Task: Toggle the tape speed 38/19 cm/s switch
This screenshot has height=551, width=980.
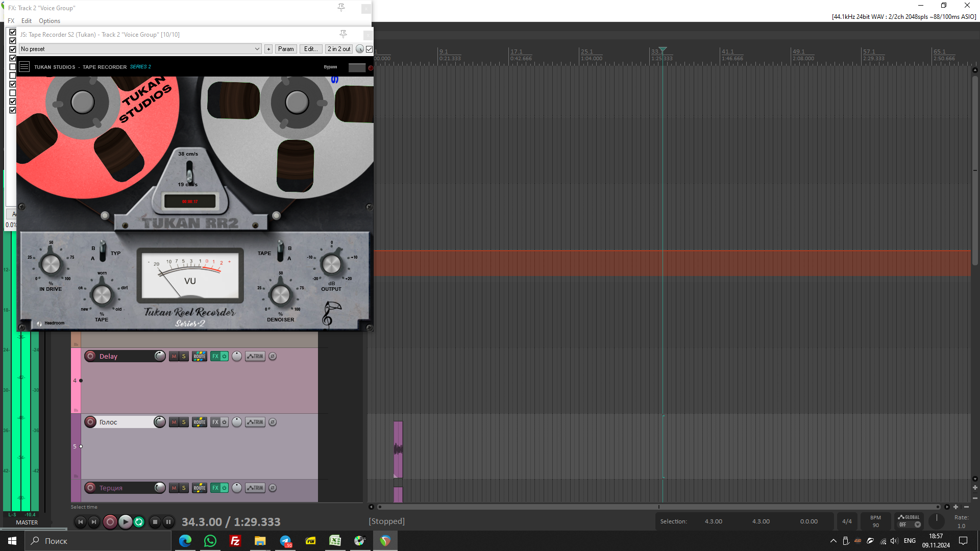Action: pos(189,172)
